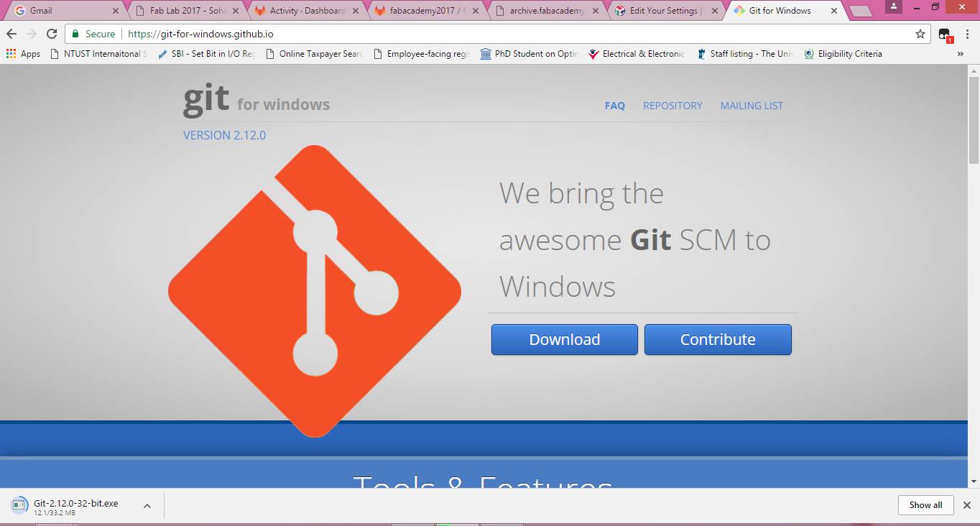Click the Secure padlock indicator
Viewport: 980px width, 526px height.
click(93, 34)
